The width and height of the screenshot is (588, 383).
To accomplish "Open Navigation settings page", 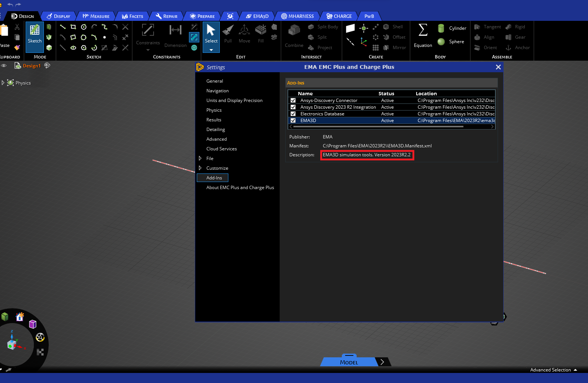I will click(x=218, y=91).
